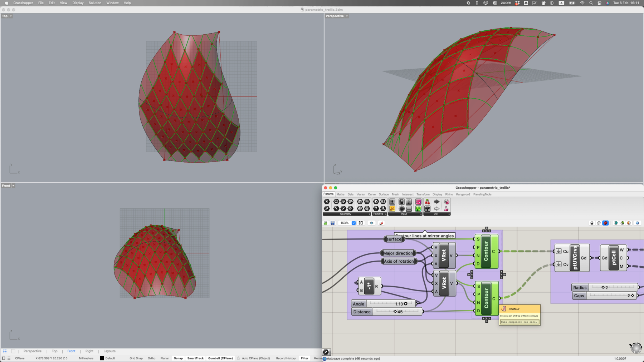Toggle Grid Snap in Rhino status bar

tap(136, 358)
